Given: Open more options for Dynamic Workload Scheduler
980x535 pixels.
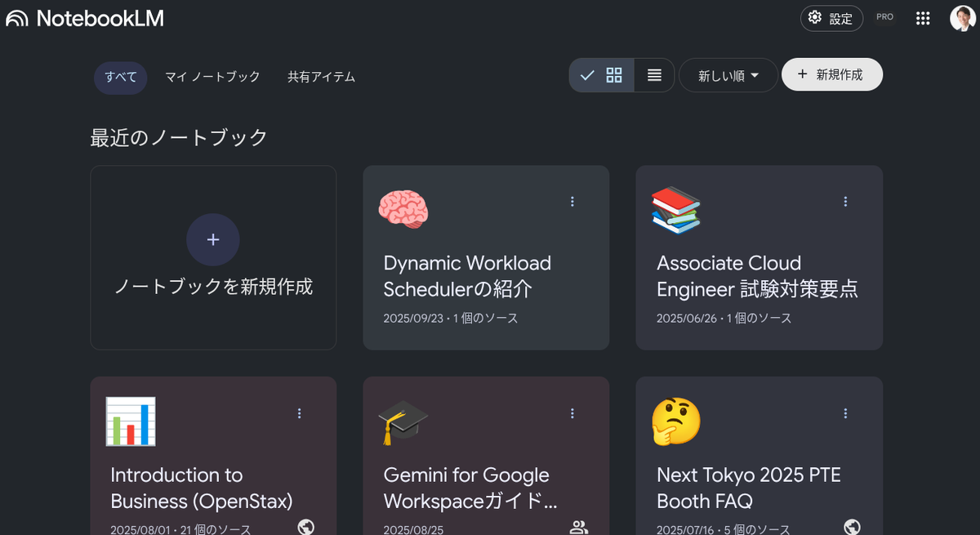Looking at the screenshot, I should [x=572, y=202].
